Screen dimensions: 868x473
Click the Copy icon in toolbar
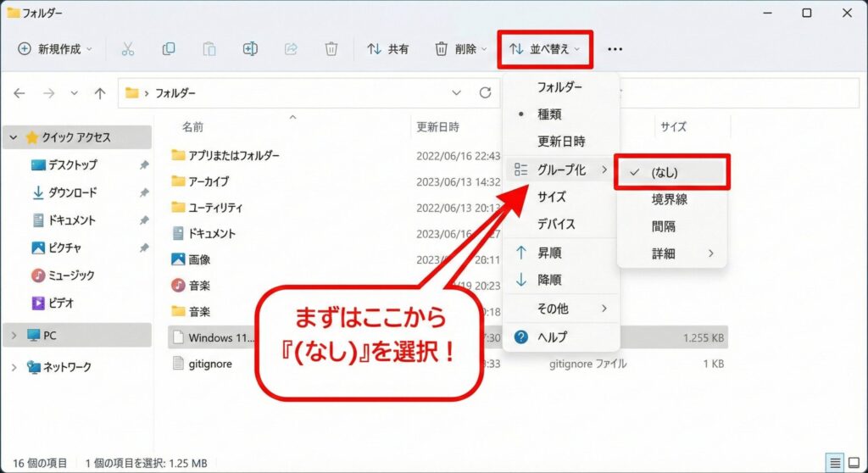(169, 49)
